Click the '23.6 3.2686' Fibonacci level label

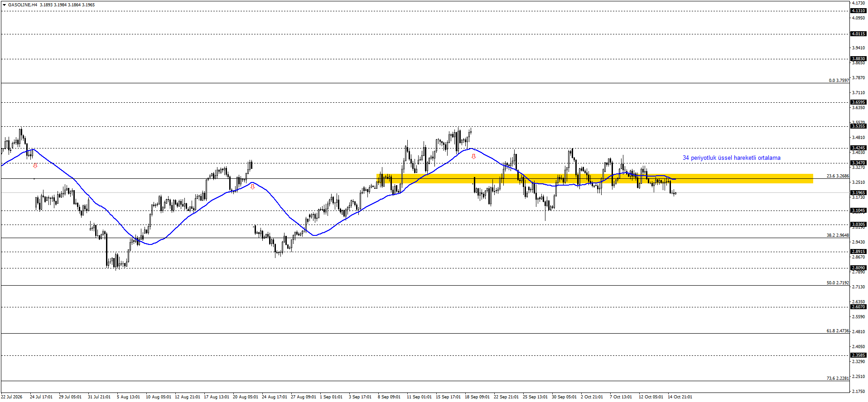838,176
